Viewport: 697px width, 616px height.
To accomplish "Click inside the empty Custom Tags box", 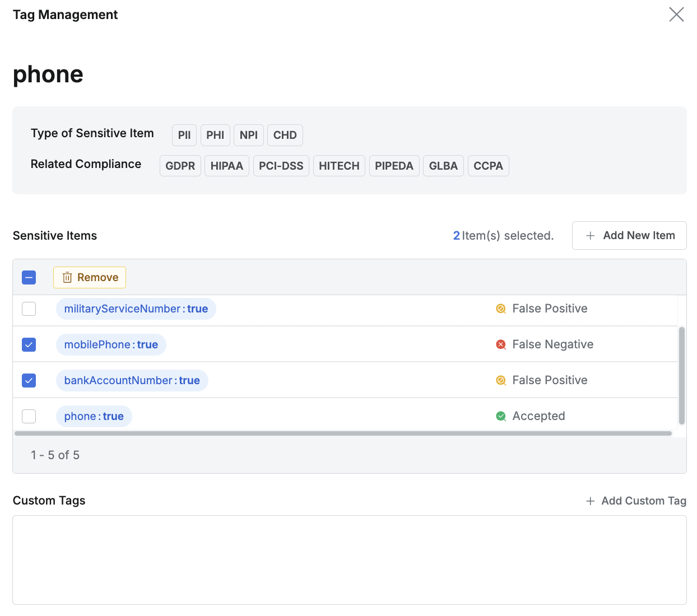I will [349, 559].
